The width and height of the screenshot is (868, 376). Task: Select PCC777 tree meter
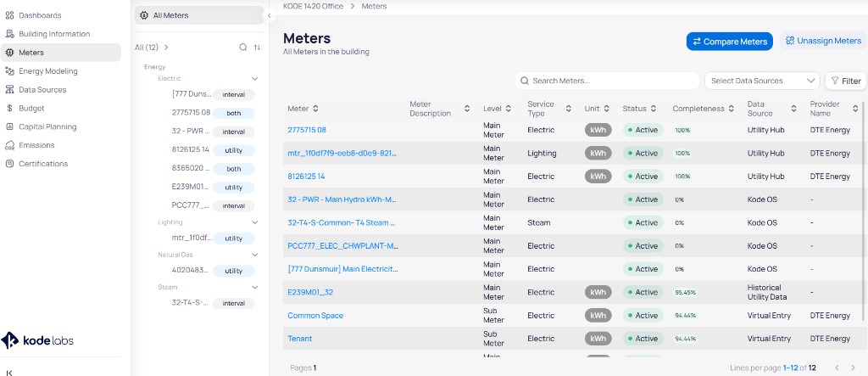(x=191, y=205)
